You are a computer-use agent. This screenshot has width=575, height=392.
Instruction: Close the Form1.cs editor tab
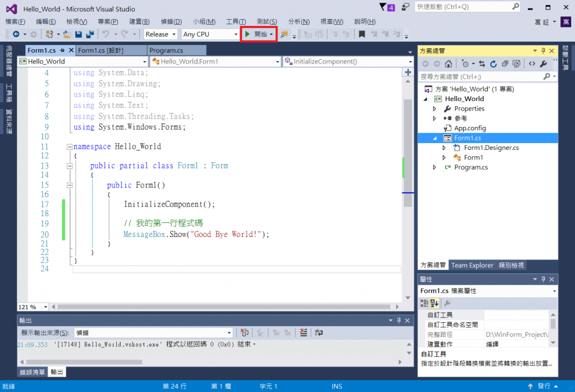(x=71, y=50)
